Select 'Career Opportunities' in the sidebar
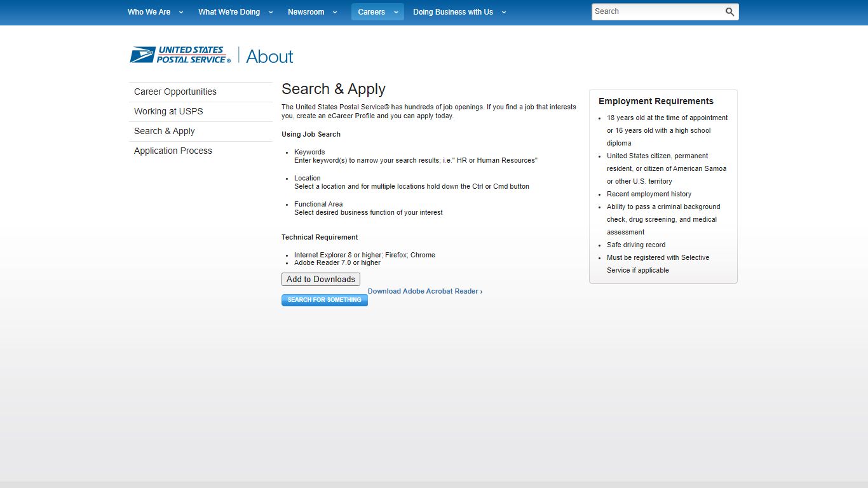868x488 pixels. pyautogui.click(x=175, y=91)
